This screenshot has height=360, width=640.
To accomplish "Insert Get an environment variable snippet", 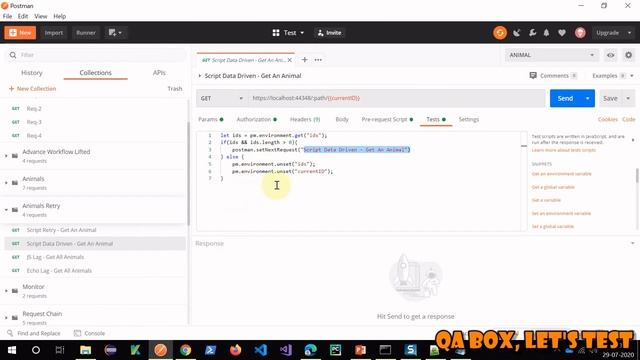I will (x=561, y=174).
